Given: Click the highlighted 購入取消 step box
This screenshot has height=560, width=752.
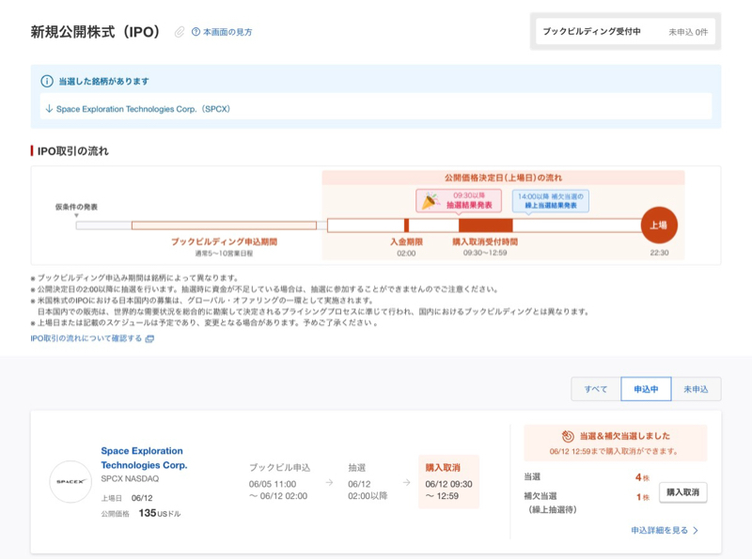Looking at the screenshot, I should click(448, 481).
